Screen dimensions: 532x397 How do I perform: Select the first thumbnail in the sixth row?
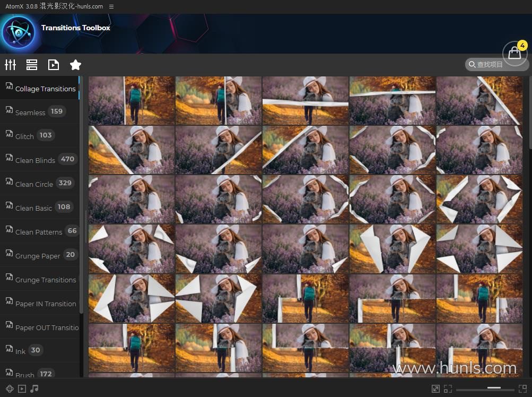pyautogui.click(x=132, y=348)
